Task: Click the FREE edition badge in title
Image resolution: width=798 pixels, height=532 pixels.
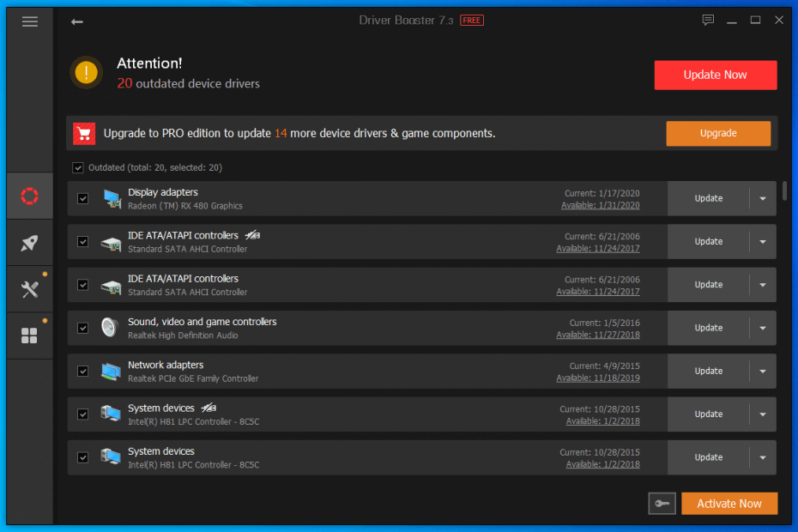Action: click(472, 21)
